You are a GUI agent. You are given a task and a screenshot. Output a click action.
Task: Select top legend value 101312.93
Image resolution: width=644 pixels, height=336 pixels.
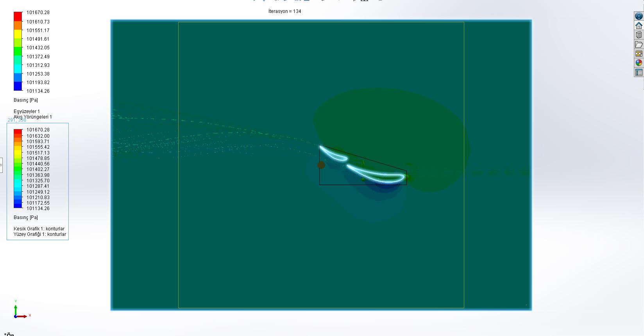(x=38, y=65)
